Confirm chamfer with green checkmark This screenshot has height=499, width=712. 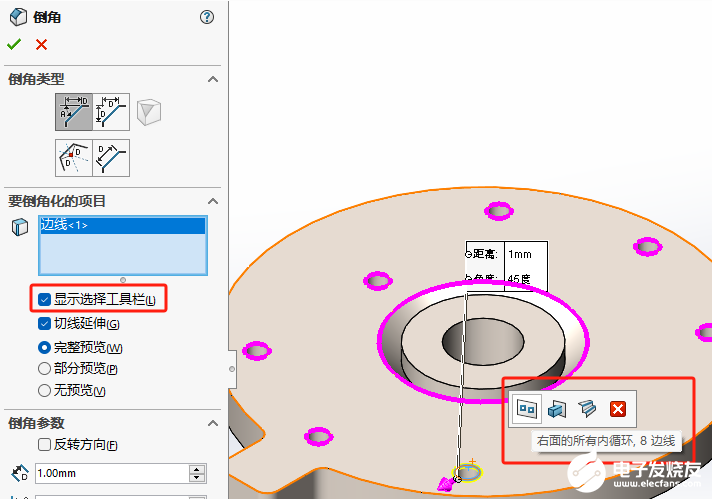pyautogui.click(x=14, y=44)
